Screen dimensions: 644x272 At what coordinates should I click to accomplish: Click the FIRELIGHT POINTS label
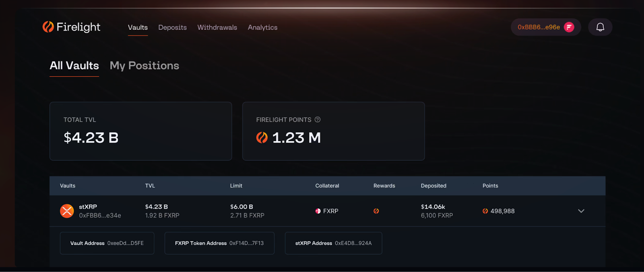click(x=284, y=120)
